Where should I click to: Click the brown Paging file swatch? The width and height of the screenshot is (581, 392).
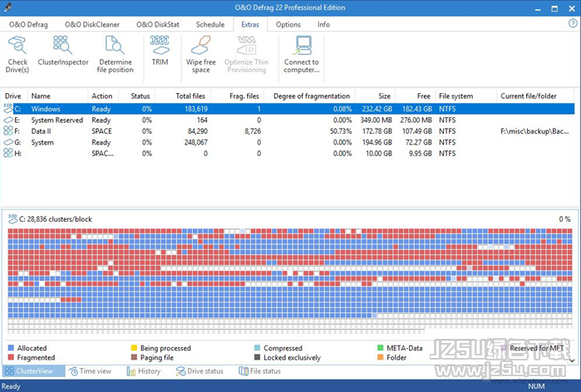point(134,357)
